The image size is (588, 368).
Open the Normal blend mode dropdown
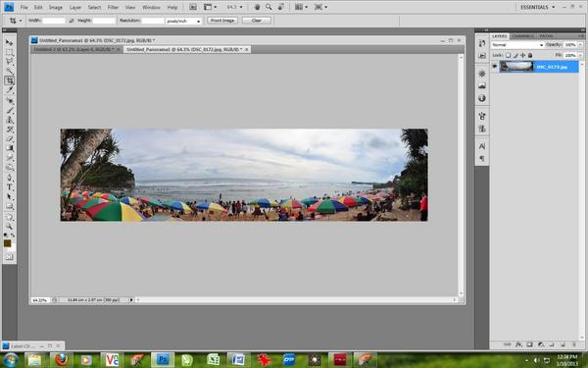point(517,45)
